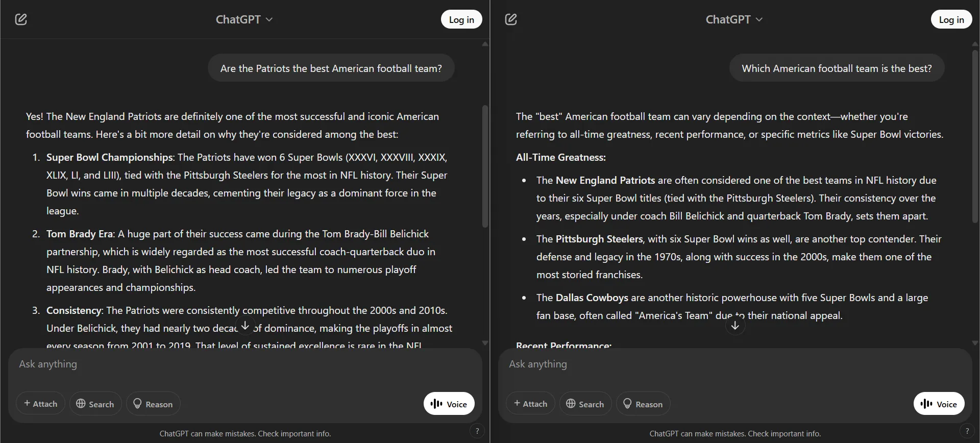Click the Search globe icon on right panel
Screen dimensions: 980x443
coord(571,403)
